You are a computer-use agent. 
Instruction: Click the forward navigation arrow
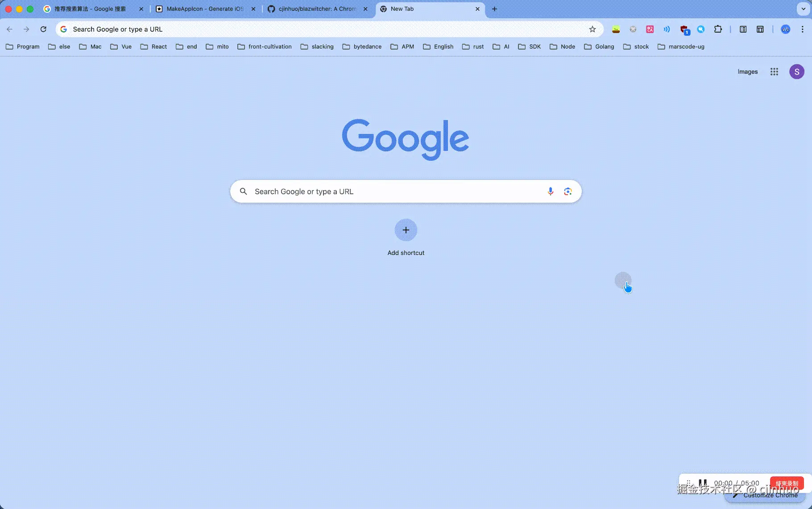click(x=26, y=29)
